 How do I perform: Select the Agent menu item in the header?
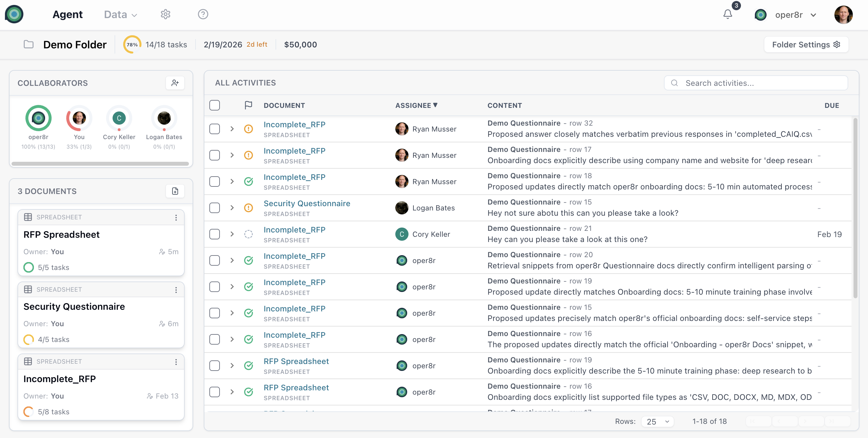(67, 14)
